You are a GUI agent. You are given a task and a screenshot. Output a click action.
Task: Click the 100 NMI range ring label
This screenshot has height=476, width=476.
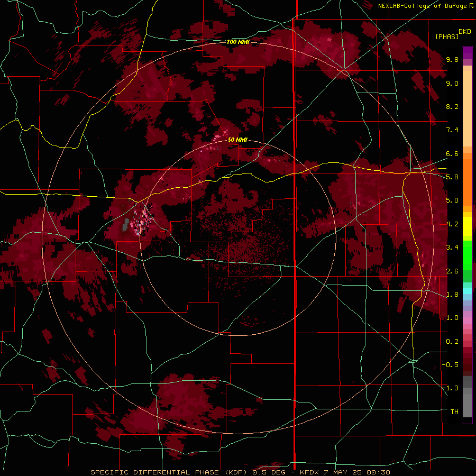[238, 42]
